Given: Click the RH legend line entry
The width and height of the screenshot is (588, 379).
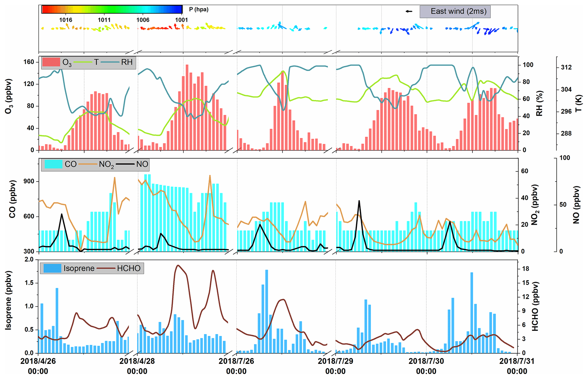Looking at the screenshot, I should (x=110, y=62).
